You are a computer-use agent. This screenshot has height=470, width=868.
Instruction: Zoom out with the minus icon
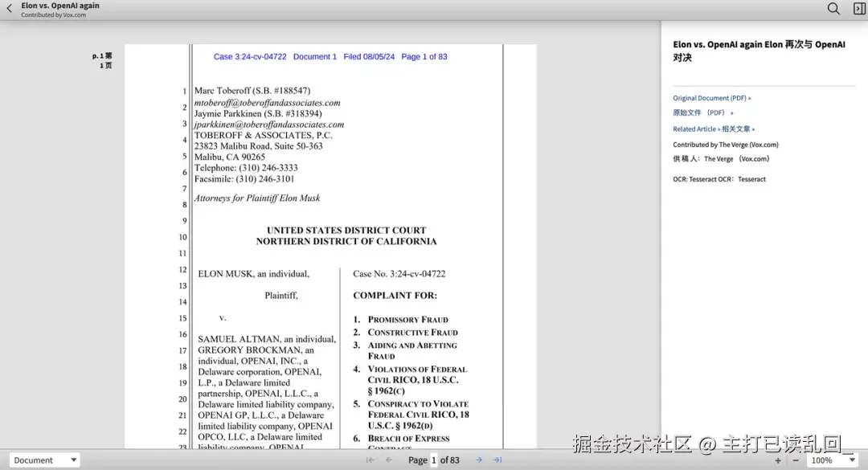[796, 460]
